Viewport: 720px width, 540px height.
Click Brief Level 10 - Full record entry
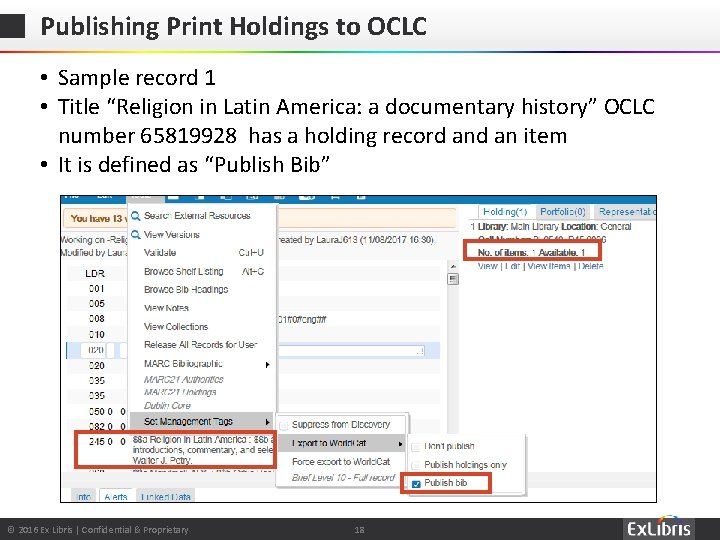pos(343,478)
